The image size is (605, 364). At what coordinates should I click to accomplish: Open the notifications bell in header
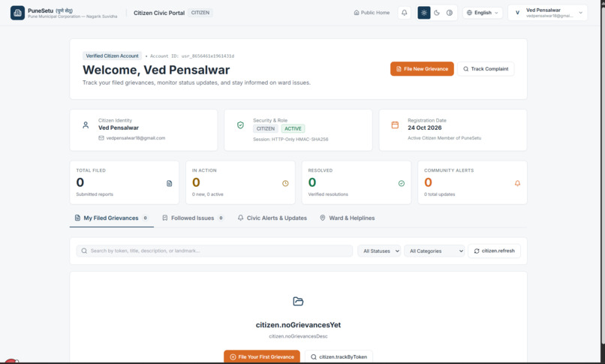(405, 13)
